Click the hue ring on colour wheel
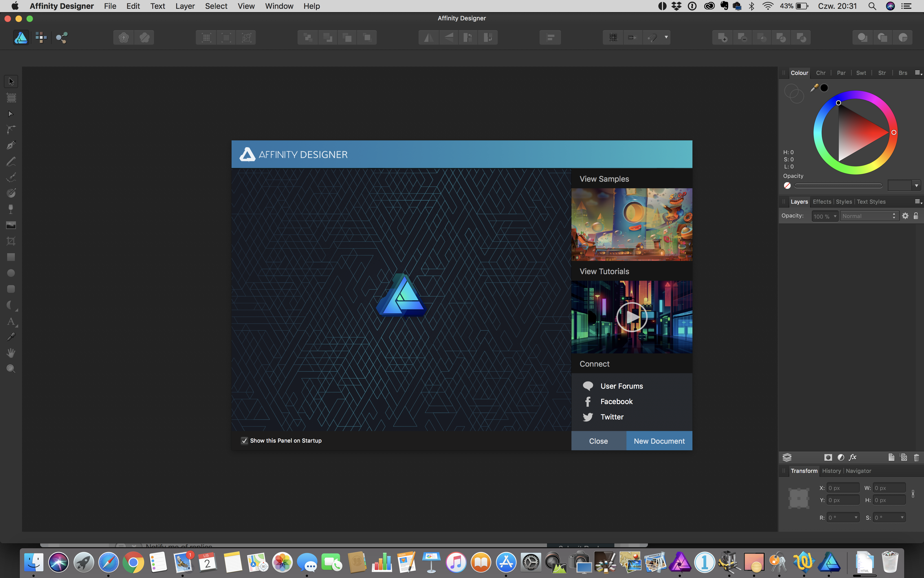Viewport: 924px width, 578px height. tap(855, 95)
